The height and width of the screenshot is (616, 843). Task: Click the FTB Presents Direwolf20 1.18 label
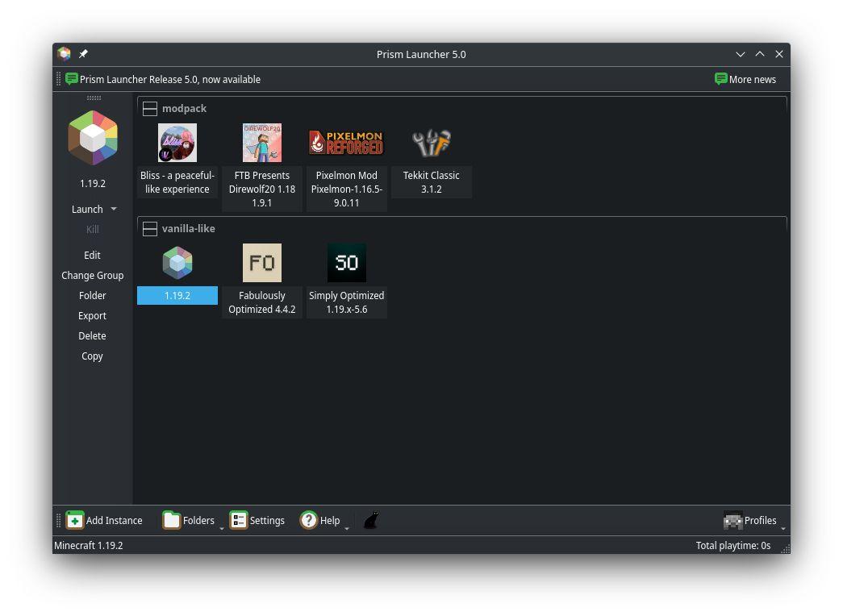(x=262, y=189)
